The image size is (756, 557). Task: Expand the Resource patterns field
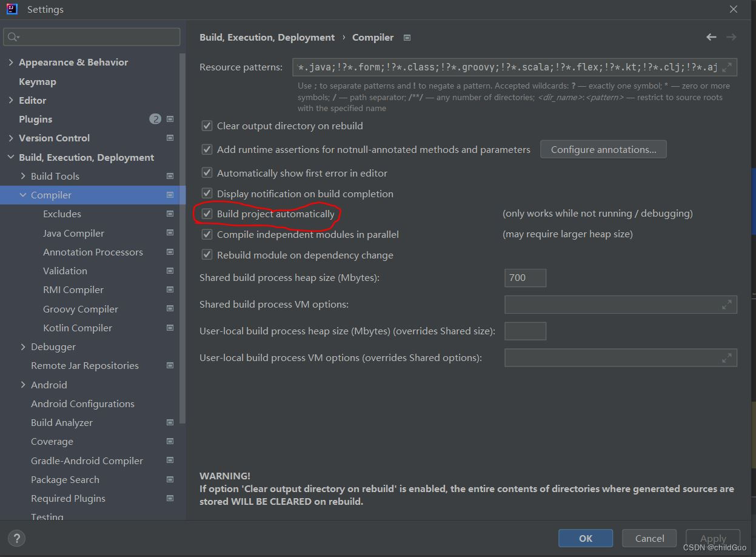727,67
